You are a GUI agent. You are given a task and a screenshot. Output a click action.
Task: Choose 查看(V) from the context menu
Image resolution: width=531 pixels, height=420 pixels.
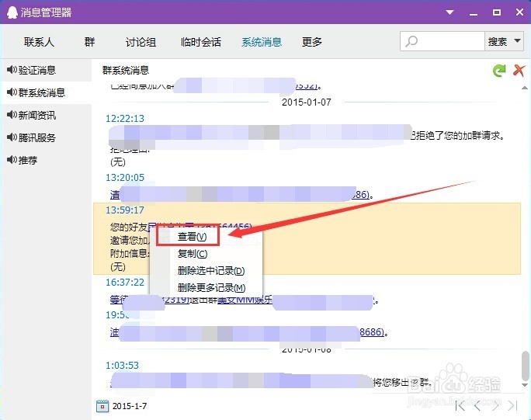(x=192, y=237)
